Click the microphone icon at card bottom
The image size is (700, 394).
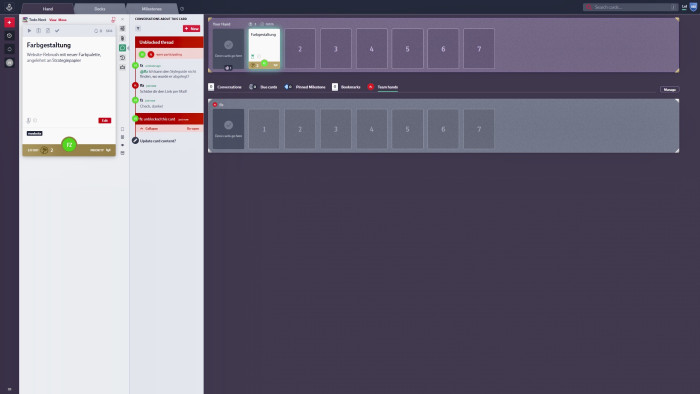[29, 120]
